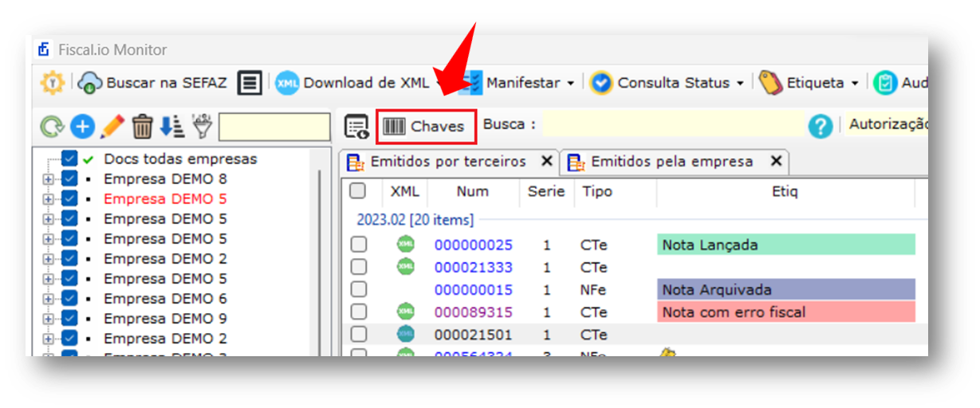Image resolution: width=980 pixels, height=408 pixels.
Task: Click the Chaves barcode button
Action: click(x=426, y=127)
